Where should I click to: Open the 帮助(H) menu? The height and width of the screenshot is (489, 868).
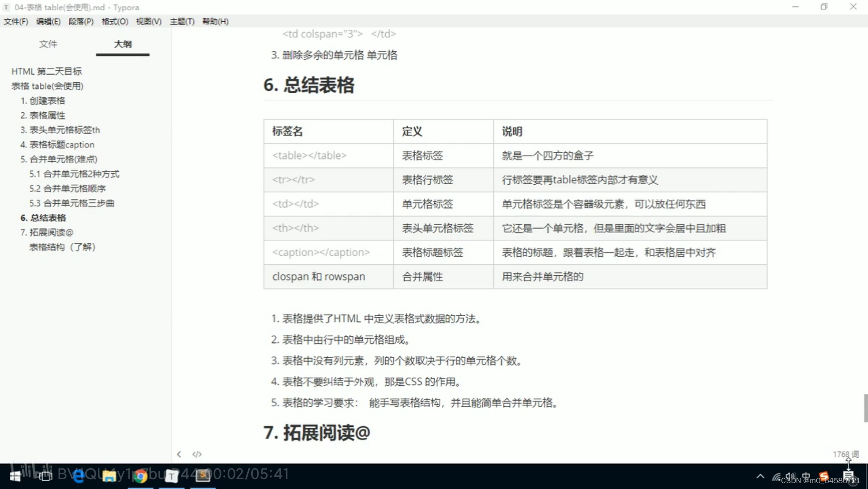click(215, 21)
